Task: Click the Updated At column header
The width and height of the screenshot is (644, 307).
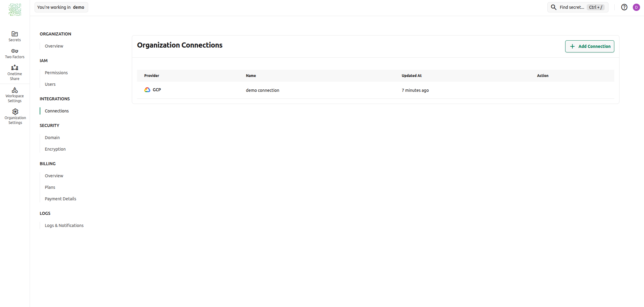Action: pyautogui.click(x=412, y=76)
